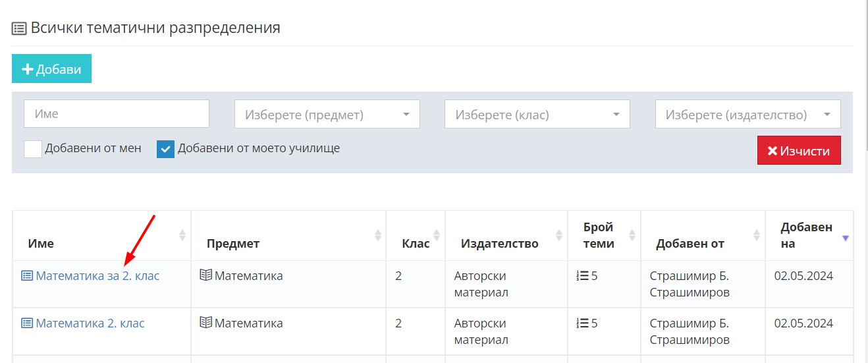The image size is (868, 363).
Task: Click the list icon beside the page heading
Action: point(19,28)
